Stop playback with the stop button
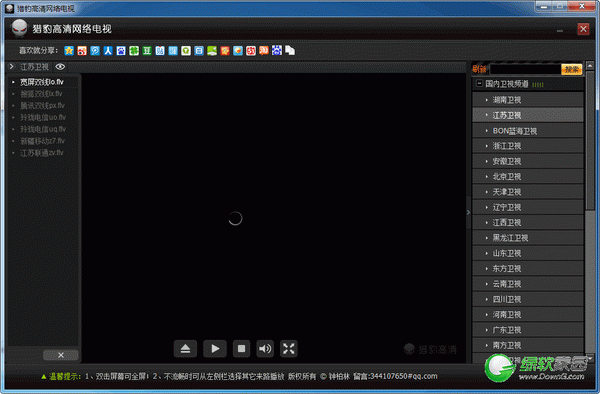The image size is (600, 394). [241, 348]
